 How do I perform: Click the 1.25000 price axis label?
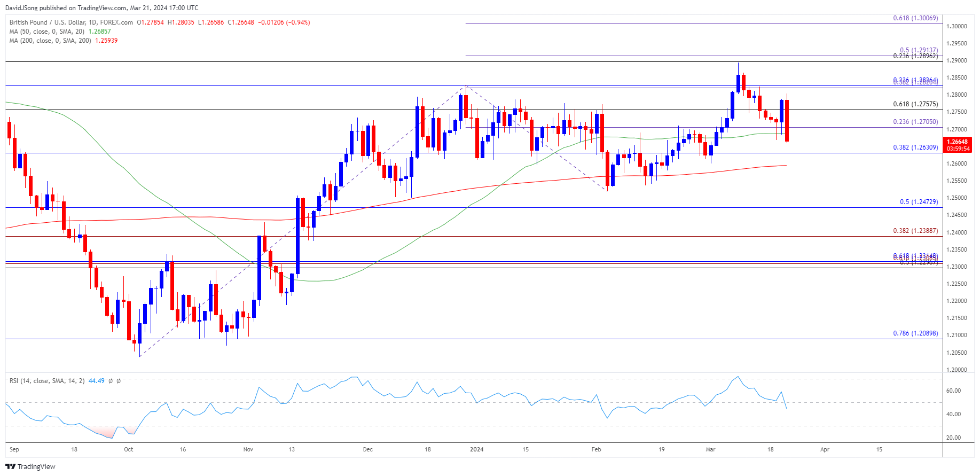(x=957, y=198)
